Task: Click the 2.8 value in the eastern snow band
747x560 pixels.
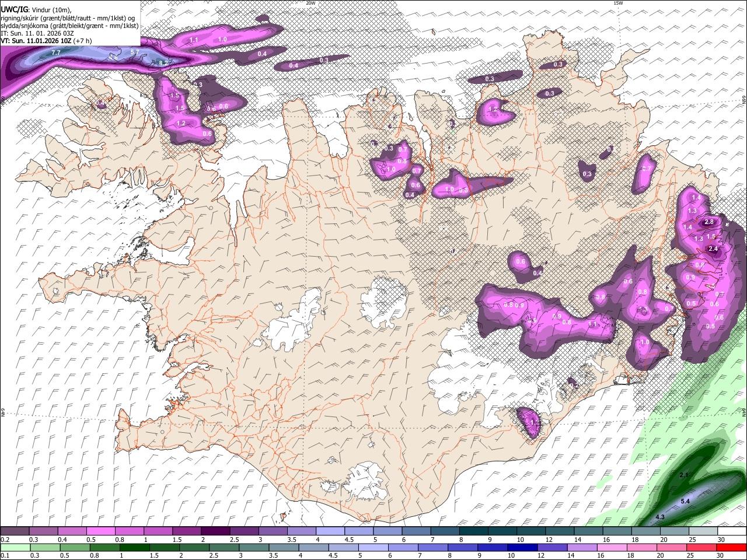Action: tap(709, 222)
